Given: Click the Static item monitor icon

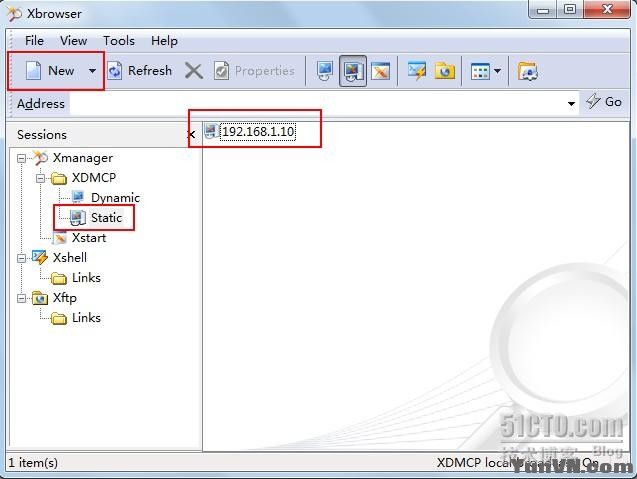Looking at the screenshot, I should pyautogui.click(x=78, y=218).
